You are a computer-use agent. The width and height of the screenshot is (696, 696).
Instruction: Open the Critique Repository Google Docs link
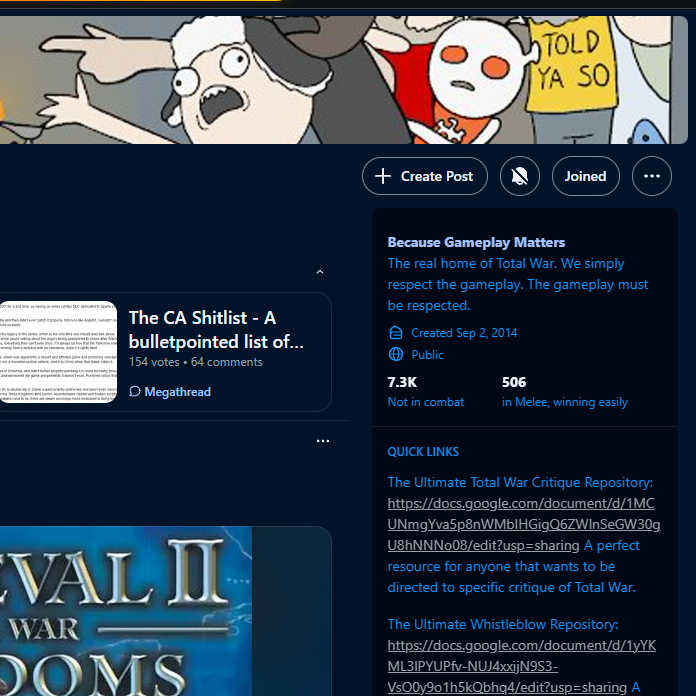coord(524,524)
